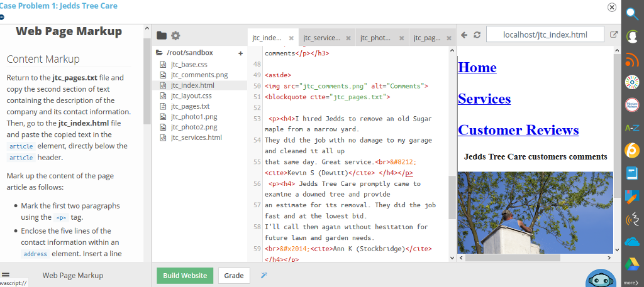Click the code editor vertical scrollbar thumb
This screenshot has width=644, height=287.
point(452,197)
